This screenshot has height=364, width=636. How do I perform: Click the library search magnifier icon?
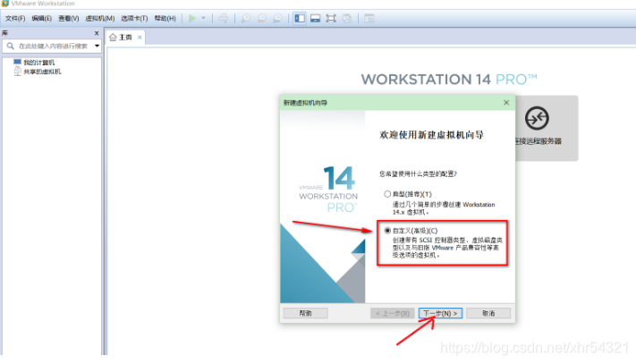pos(11,46)
